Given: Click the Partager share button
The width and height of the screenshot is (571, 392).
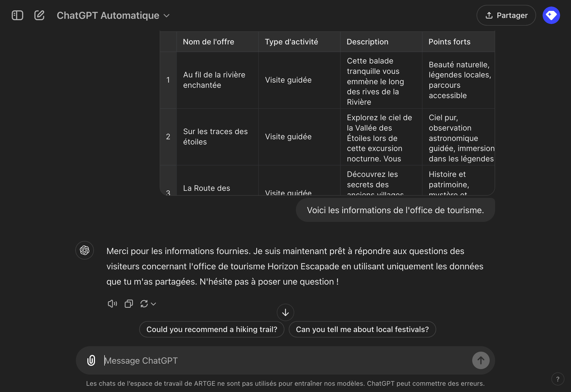Looking at the screenshot, I should coord(506,15).
